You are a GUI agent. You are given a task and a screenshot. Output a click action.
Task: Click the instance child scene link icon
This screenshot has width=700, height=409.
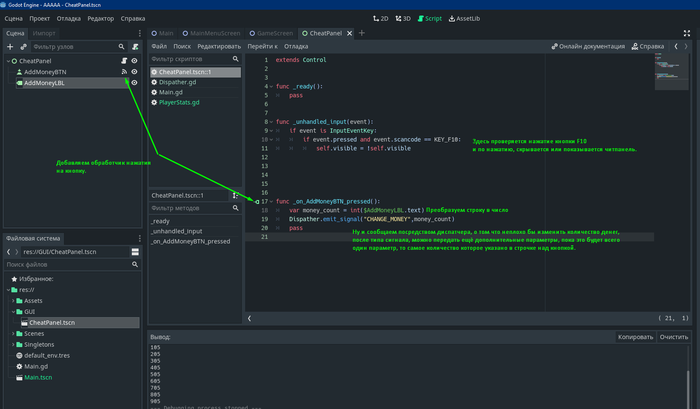coord(23,47)
